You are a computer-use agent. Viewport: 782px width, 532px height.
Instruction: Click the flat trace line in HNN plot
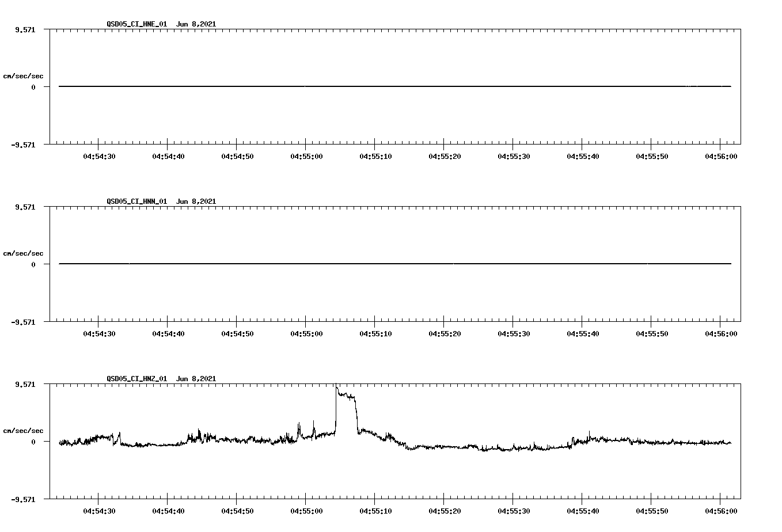[395, 264]
